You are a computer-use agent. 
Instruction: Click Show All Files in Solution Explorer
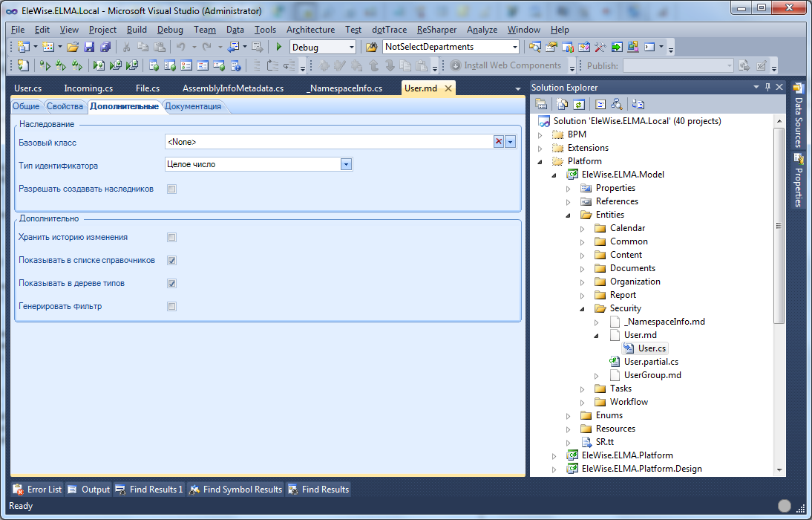[562, 104]
